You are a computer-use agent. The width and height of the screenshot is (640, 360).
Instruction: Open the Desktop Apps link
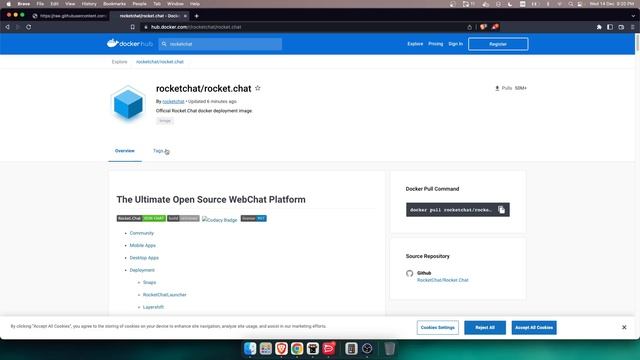pyautogui.click(x=144, y=258)
